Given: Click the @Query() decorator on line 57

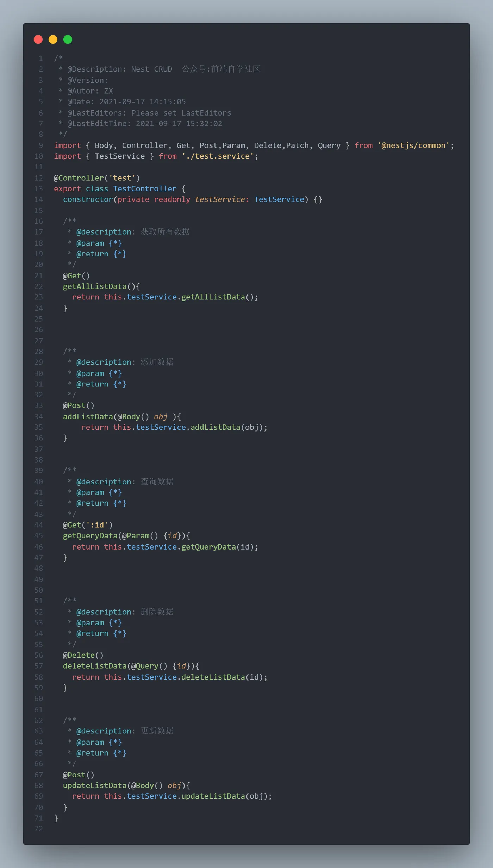Looking at the screenshot, I should [149, 666].
